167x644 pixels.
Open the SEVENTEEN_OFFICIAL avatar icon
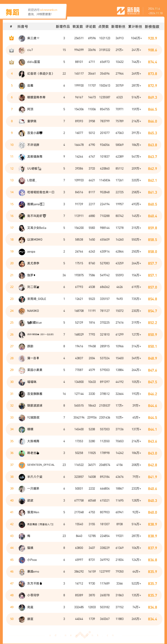coord(22,465)
